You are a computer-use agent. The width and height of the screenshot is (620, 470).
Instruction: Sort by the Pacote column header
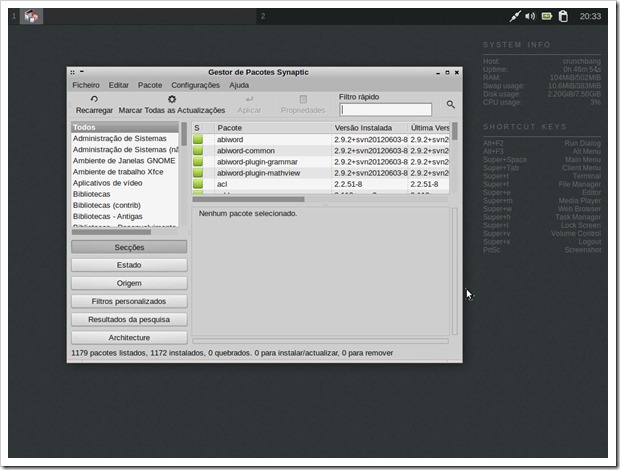pos(273,128)
